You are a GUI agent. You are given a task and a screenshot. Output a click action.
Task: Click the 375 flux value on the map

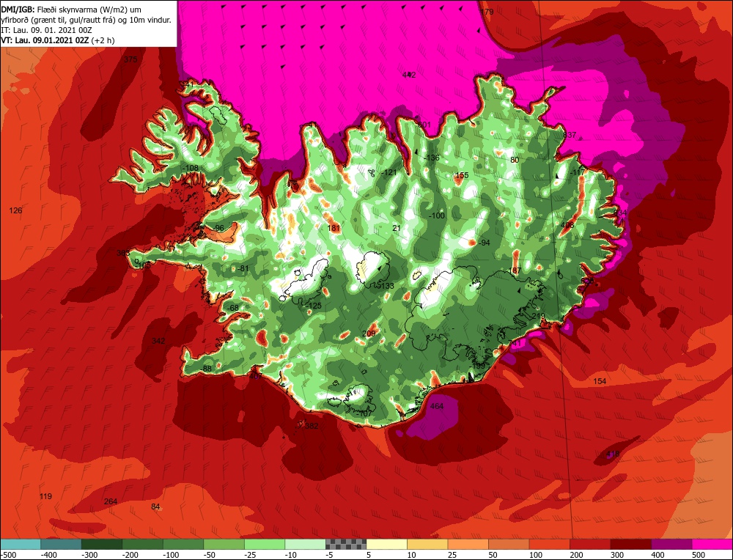131,59
